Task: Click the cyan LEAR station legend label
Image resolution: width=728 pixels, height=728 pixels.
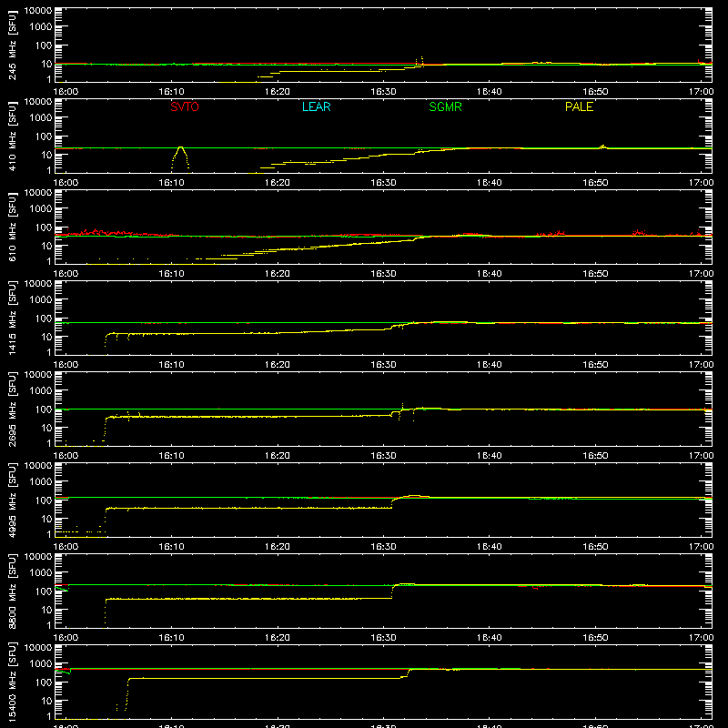Action: click(x=316, y=106)
